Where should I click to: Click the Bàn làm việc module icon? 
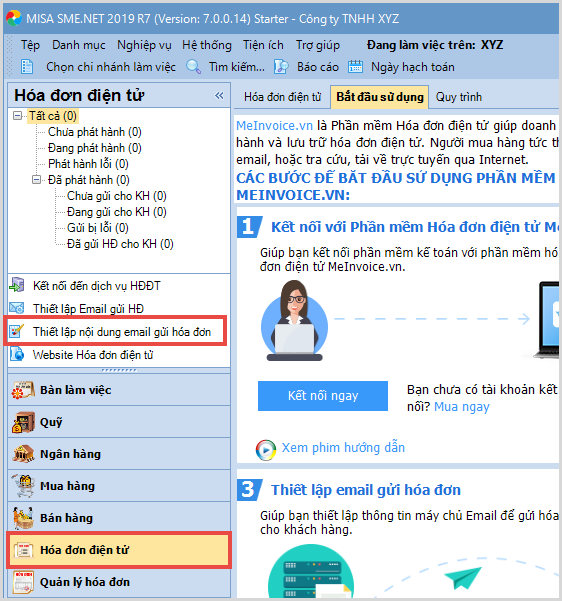pos(23,390)
